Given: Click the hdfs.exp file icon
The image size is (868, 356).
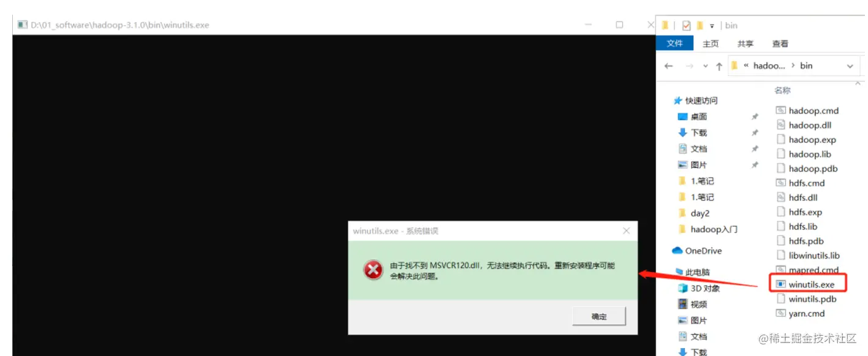Looking at the screenshot, I should [x=780, y=212].
